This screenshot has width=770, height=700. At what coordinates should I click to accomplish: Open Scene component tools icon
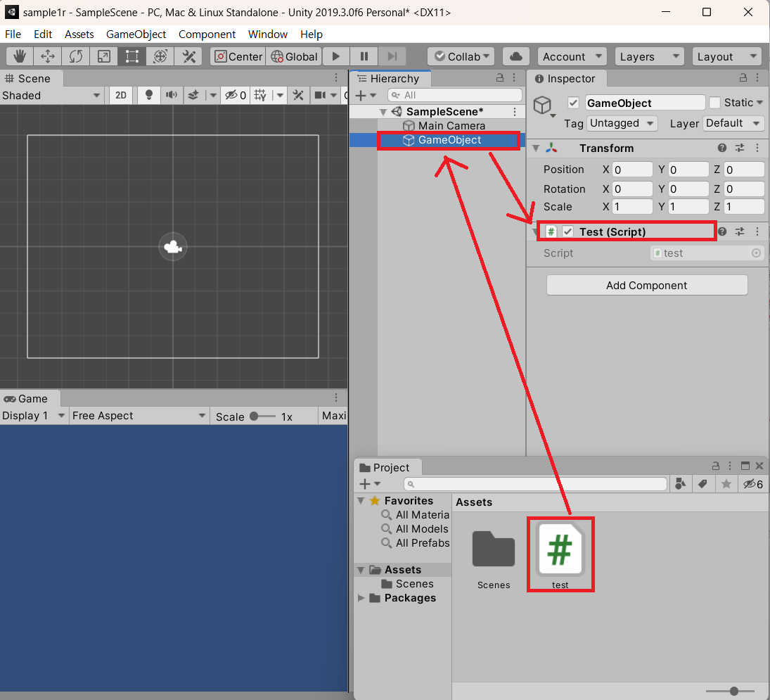pyautogui.click(x=298, y=95)
